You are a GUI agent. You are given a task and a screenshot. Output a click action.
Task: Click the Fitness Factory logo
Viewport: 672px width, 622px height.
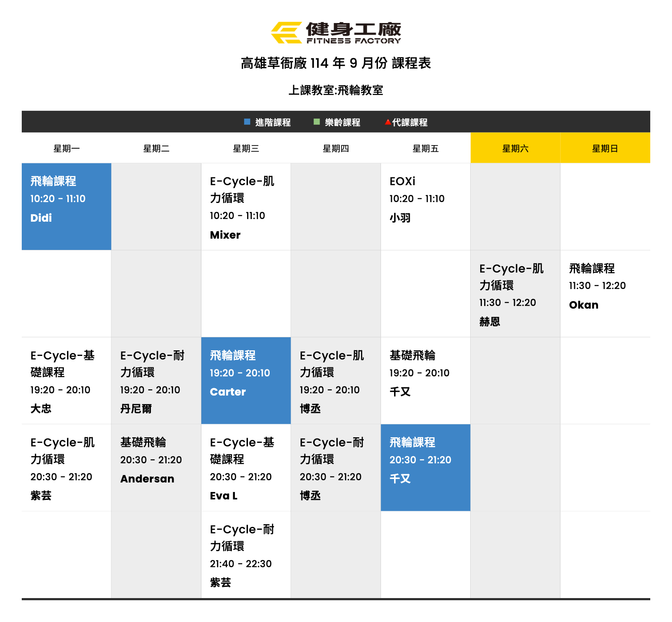pos(336,33)
